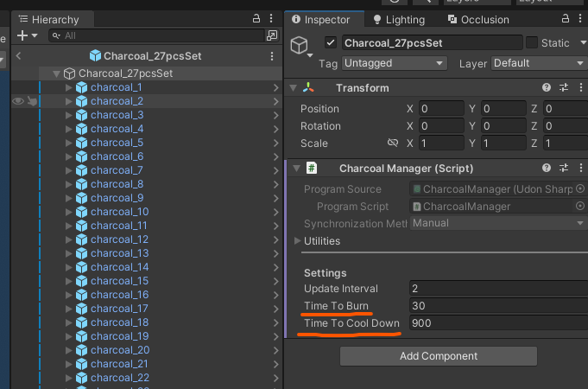Open Synchronization Method dropdown
Image resolution: width=588 pixels, height=389 pixels.
499,223
